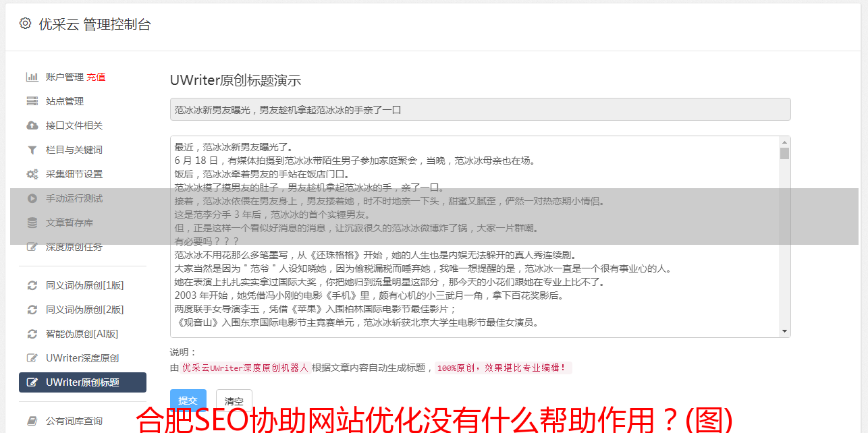The height and width of the screenshot is (433, 868).
Task: Click the 清空 clear button
Action: point(234,400)
